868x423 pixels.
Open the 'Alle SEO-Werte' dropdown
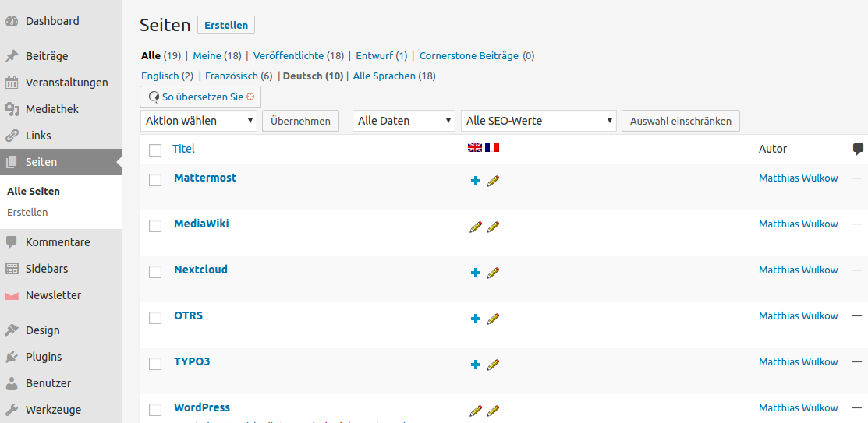click(x=539, y=121)
